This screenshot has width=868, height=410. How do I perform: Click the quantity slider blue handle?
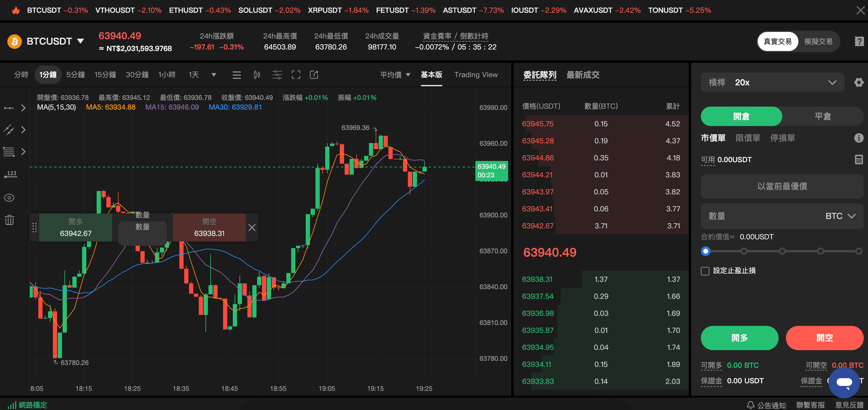705,251
